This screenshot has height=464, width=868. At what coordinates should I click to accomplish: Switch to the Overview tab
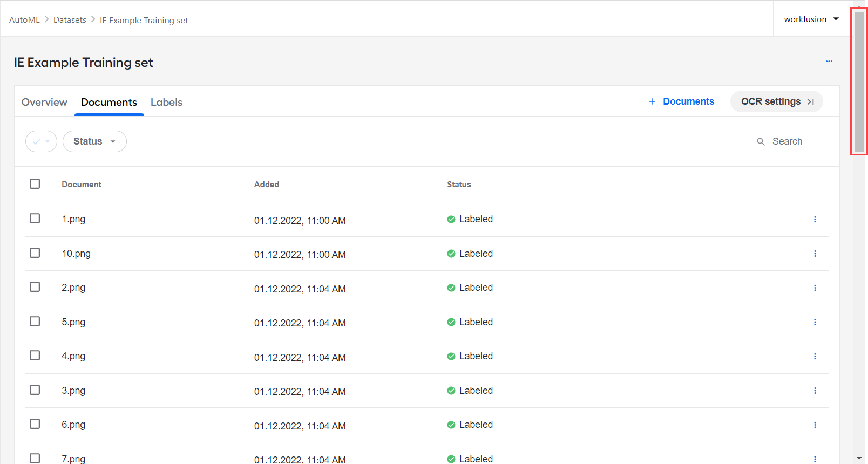click(44, 103)
